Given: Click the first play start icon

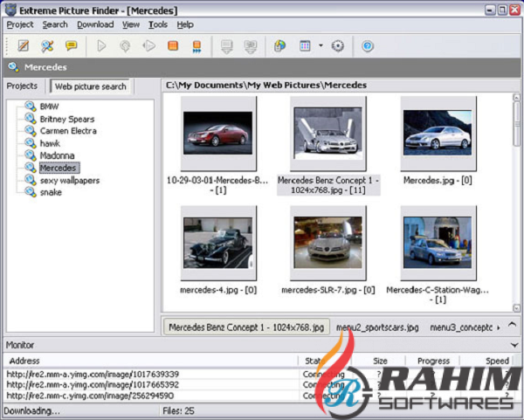Looking at the screenshot, I should (102, 46).
